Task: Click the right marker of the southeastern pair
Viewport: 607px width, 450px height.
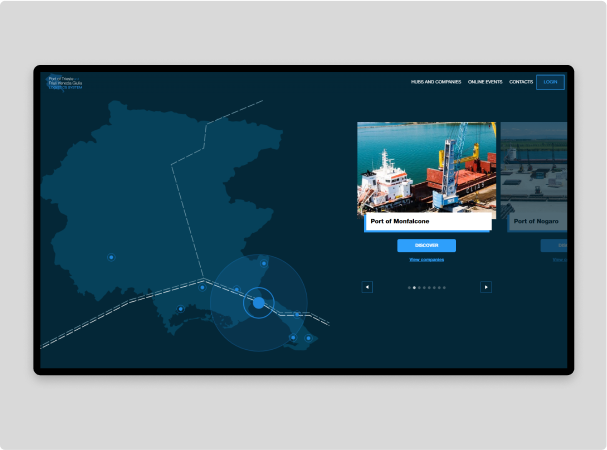Action: click(x=308, y=338)
